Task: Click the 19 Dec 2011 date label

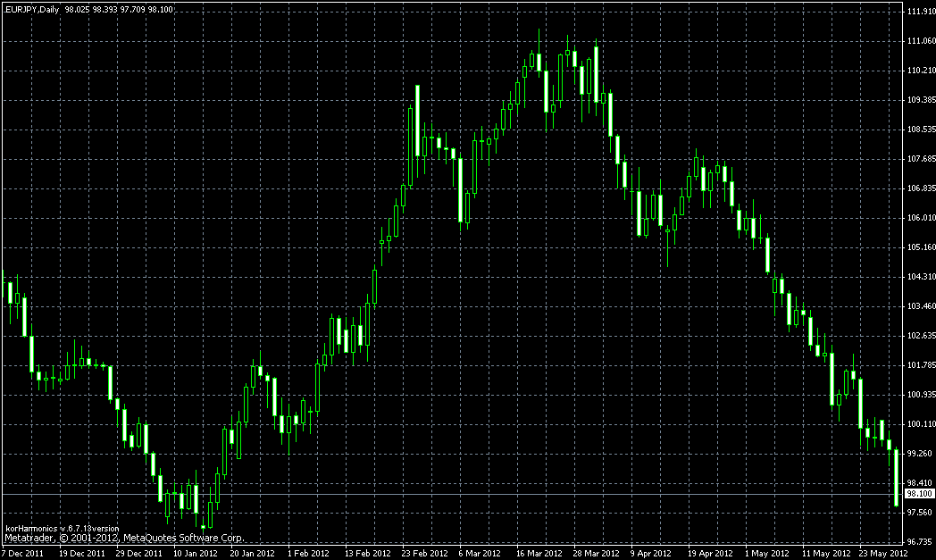Action: (82, 554)
